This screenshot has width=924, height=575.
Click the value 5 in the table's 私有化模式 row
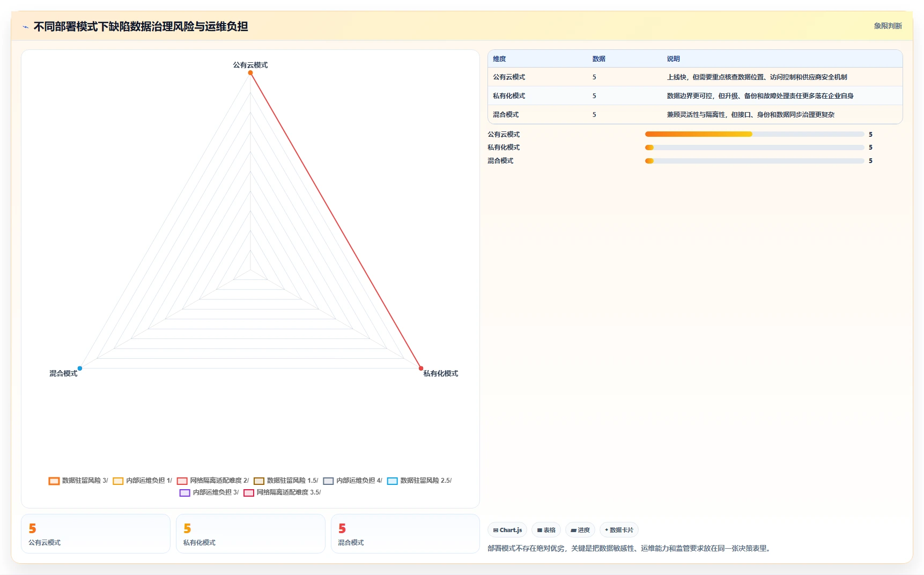coord(594,96)
